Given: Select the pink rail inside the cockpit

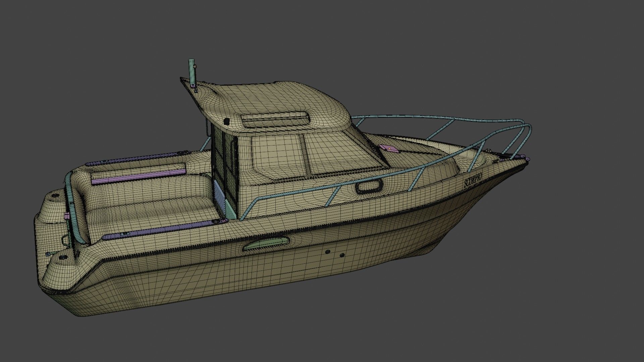Looking at the screenshot, I should (138, 177).
